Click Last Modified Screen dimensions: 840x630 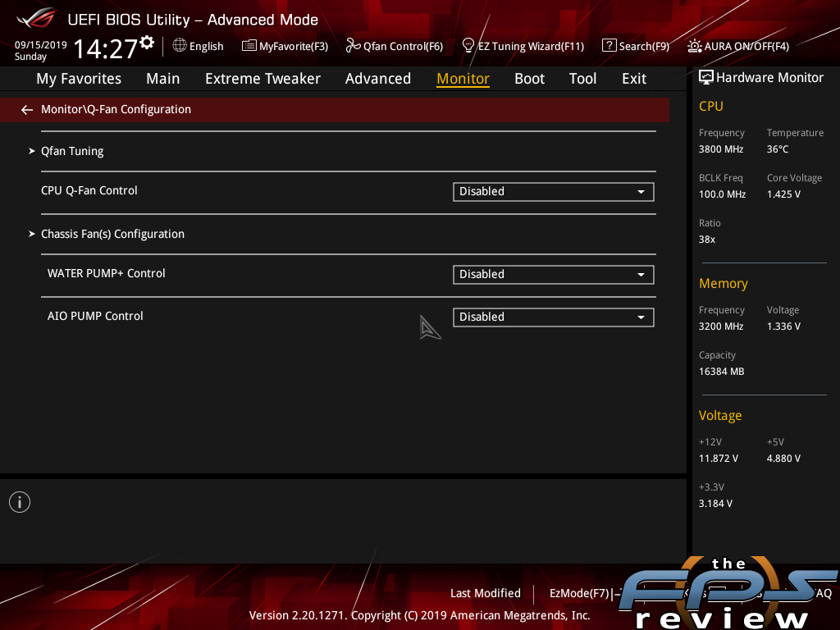(486, 593)
